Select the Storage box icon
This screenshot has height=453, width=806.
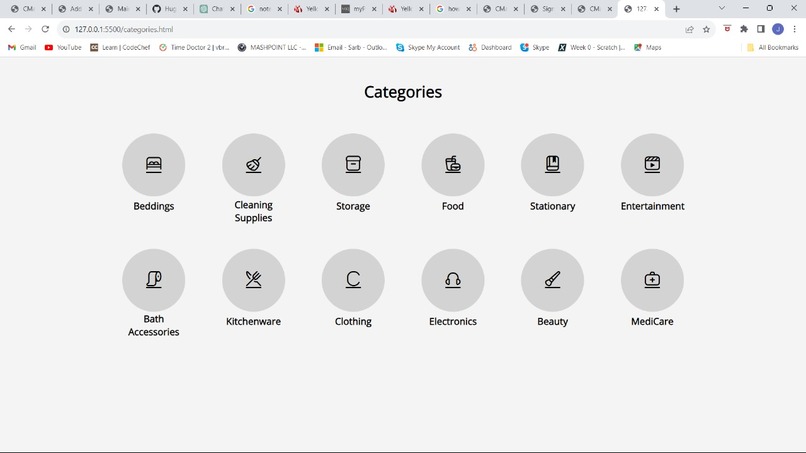coord(353,165)
